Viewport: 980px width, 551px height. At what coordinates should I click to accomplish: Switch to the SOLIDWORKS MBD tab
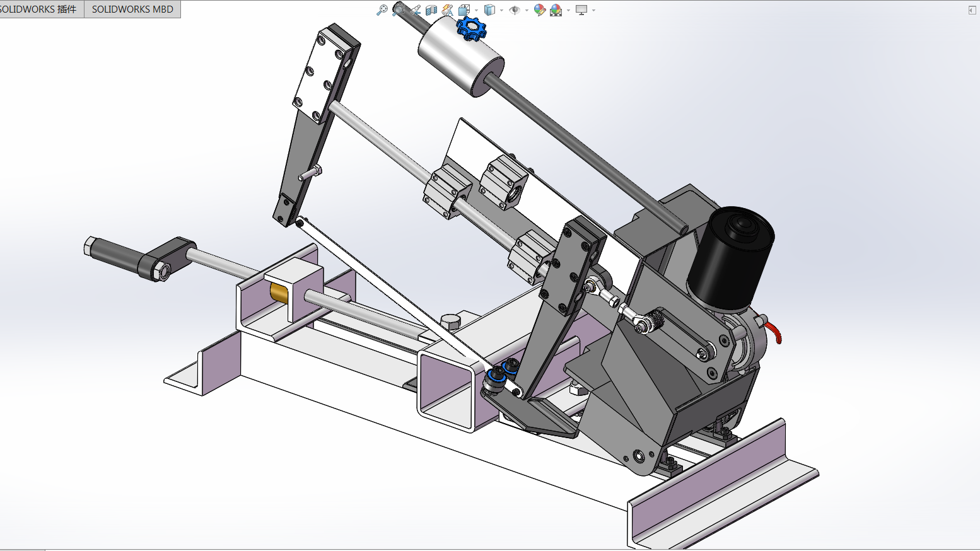[x=132, y=9]
